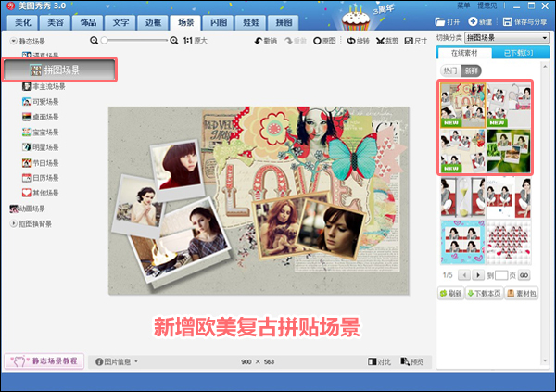The width and height of the screenshot is (556, 392).
Task: Switch to the 美容 tab
Action: [x=56, y=22]
